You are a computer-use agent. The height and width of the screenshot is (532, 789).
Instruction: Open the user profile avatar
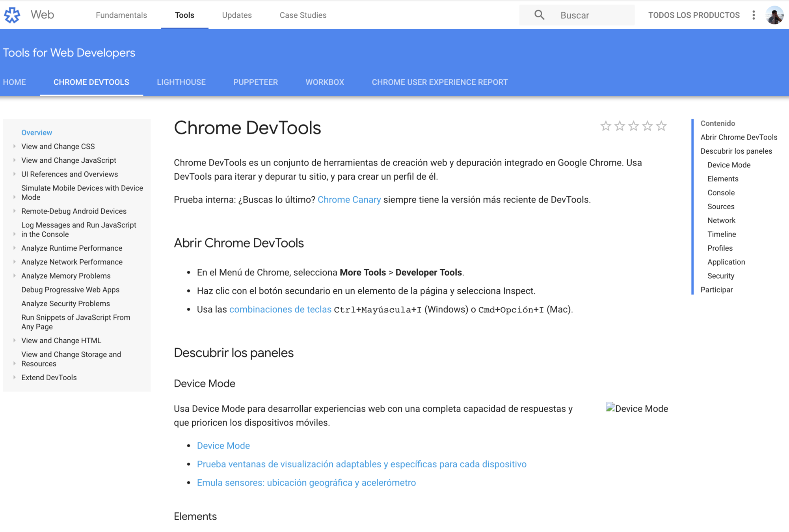(774, 15)
